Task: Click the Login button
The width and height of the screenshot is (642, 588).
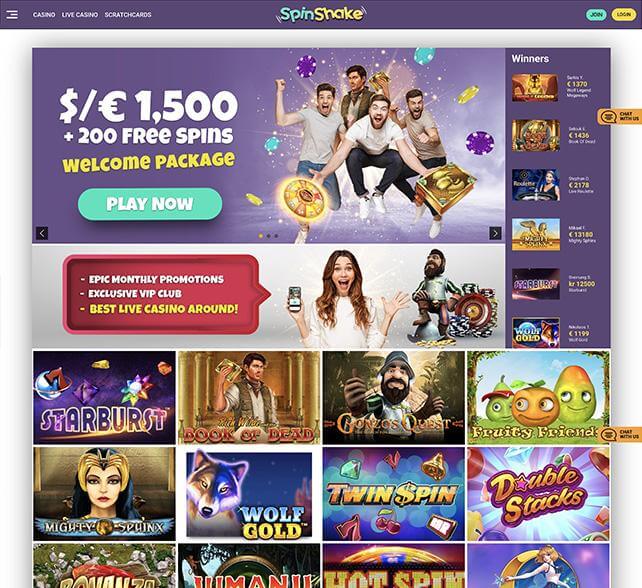Action: (x=624, y=14)
